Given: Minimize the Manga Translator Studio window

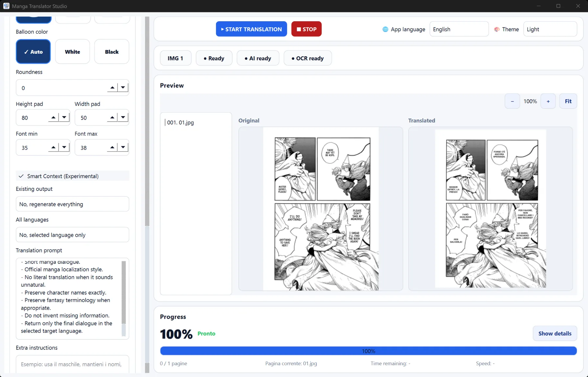Looking at the screenshot, I should [539, 6].
